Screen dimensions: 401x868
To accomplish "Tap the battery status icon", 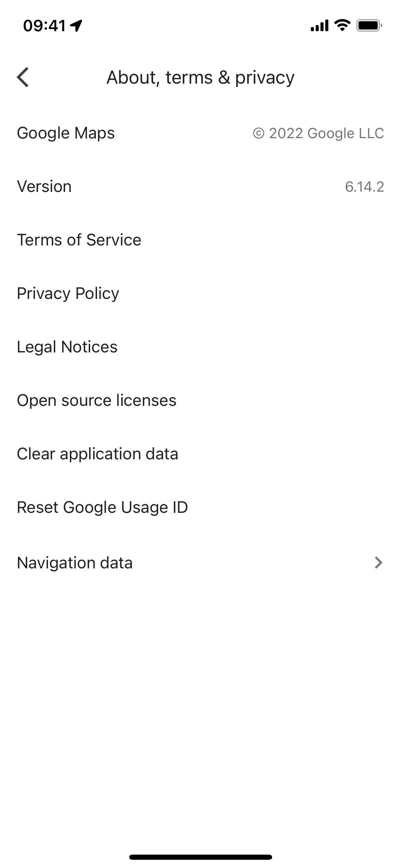I will (369, 25).
